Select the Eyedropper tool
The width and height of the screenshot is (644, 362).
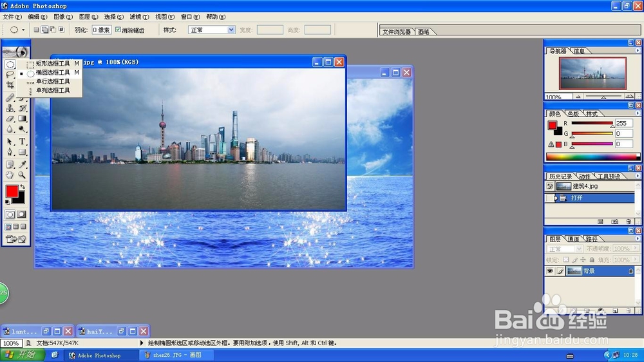click(22, 165)
